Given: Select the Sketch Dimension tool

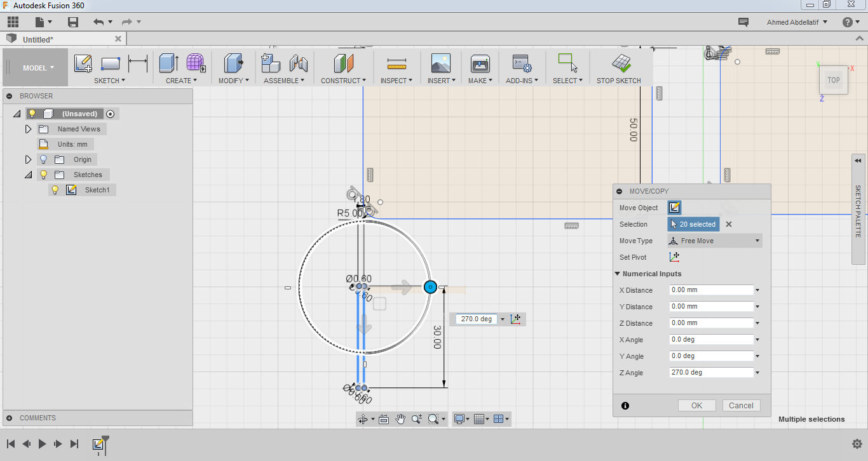Looking at the screenshot, I should click(137, 63).
